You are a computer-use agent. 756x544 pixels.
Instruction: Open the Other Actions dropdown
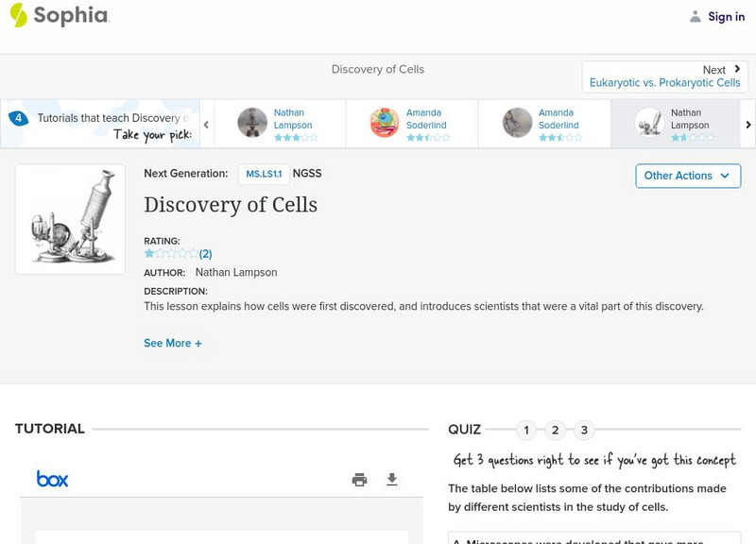pos(687,176)
